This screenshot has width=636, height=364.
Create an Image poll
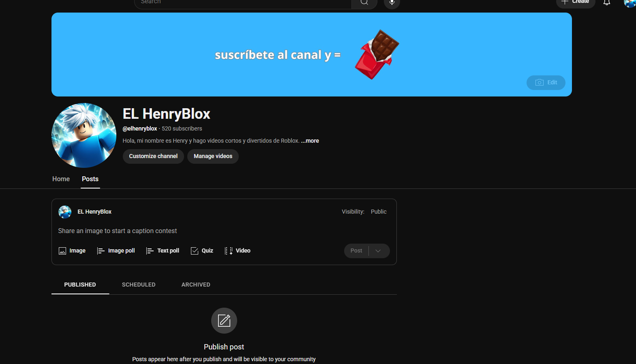(x=116, y=251)
